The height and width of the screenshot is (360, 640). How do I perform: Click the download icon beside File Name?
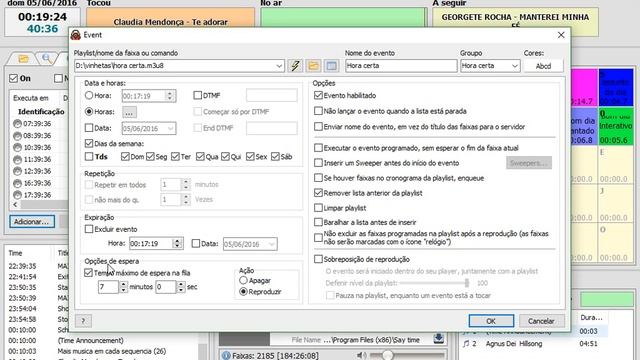coord(439,338)
